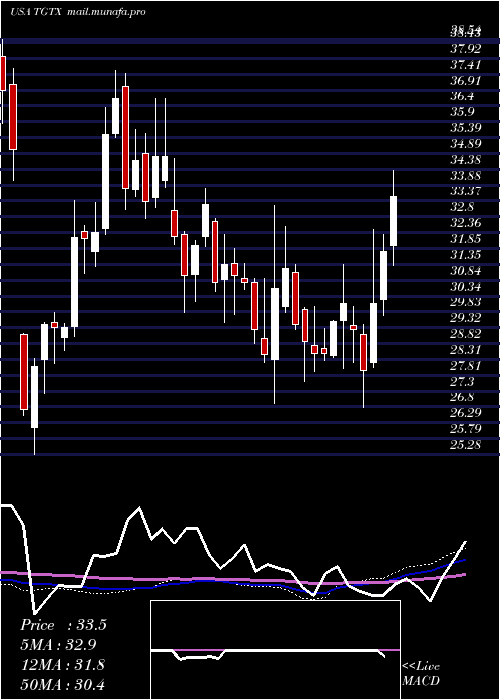Select the 37.92 price axis label

pyautogui.click(x=466, y=49)
